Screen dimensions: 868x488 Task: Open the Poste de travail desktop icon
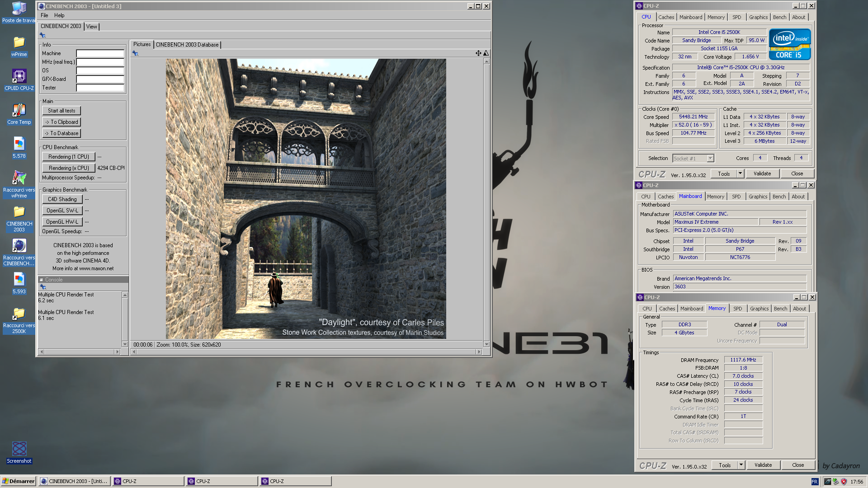19,12
